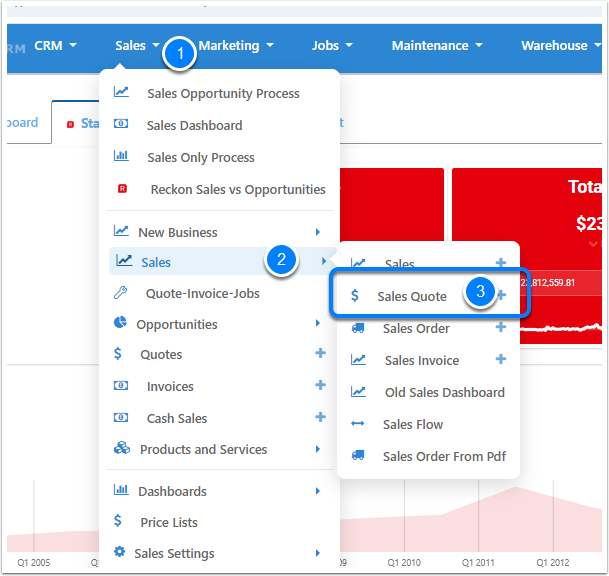The height and width of the screenshot is (576, 609).
Task: Expand Products and Services submenu arrow
Action: point(318,449)
